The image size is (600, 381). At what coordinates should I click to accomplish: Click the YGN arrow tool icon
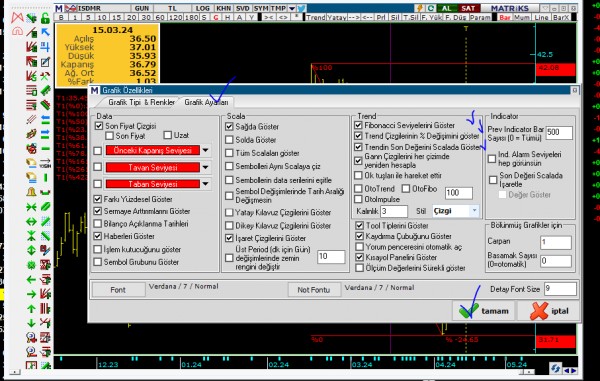click(x=46, y=163)
